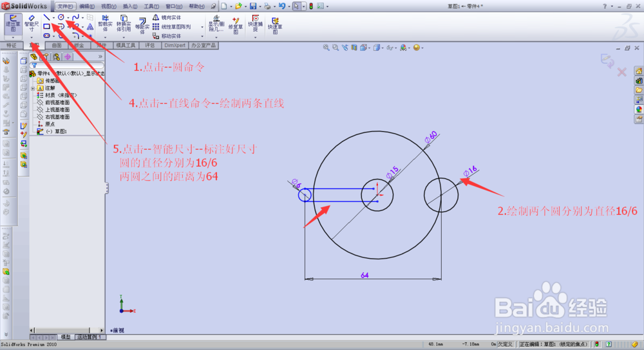Click Previous View icon in view toolbar

345,48
